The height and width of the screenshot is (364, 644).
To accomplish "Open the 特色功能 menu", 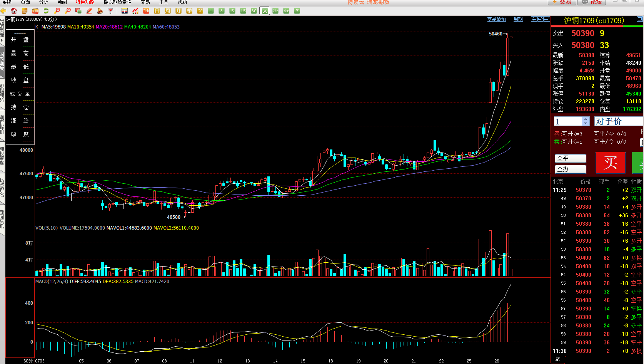I will point(85,2).
